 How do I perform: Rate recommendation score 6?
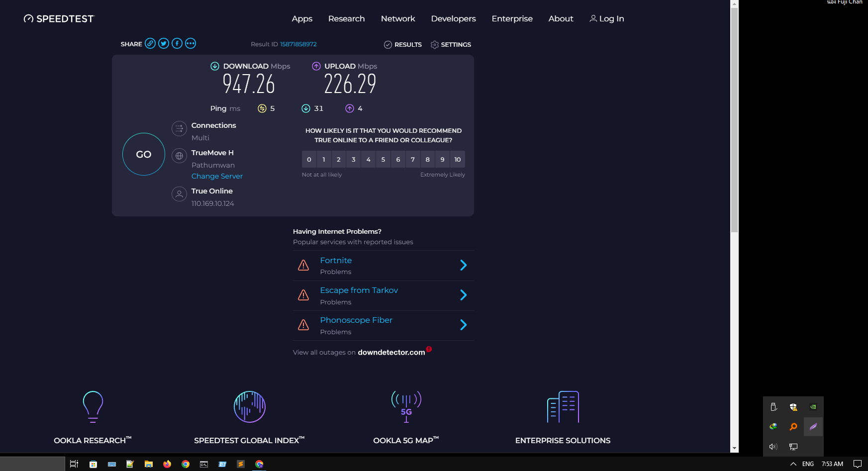tap(398, 159)
